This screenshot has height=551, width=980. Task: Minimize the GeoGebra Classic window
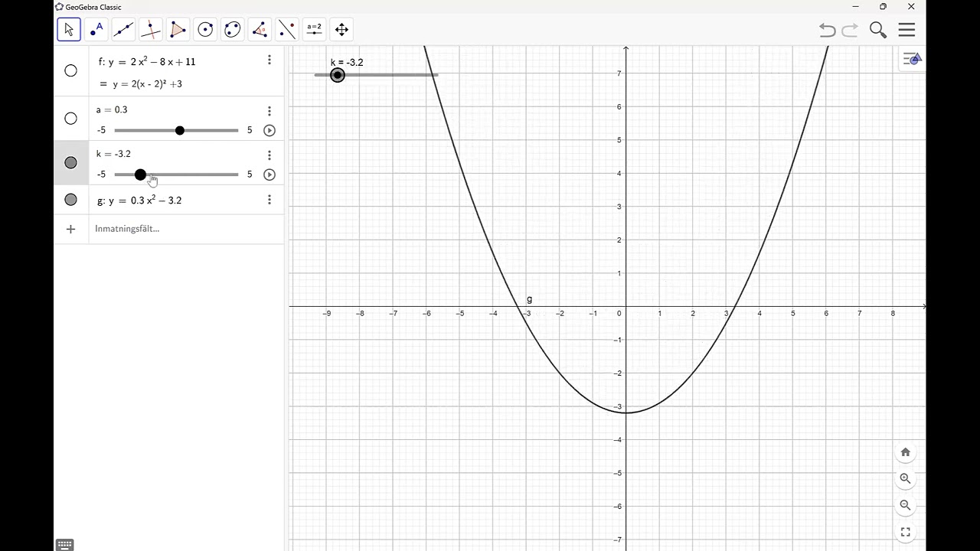(x=856, y=7)
